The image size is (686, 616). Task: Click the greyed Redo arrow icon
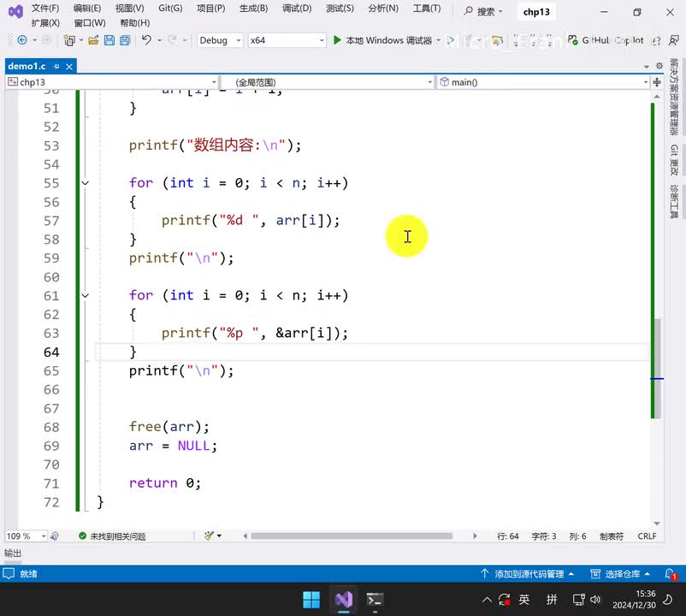[x=172, y=40]
